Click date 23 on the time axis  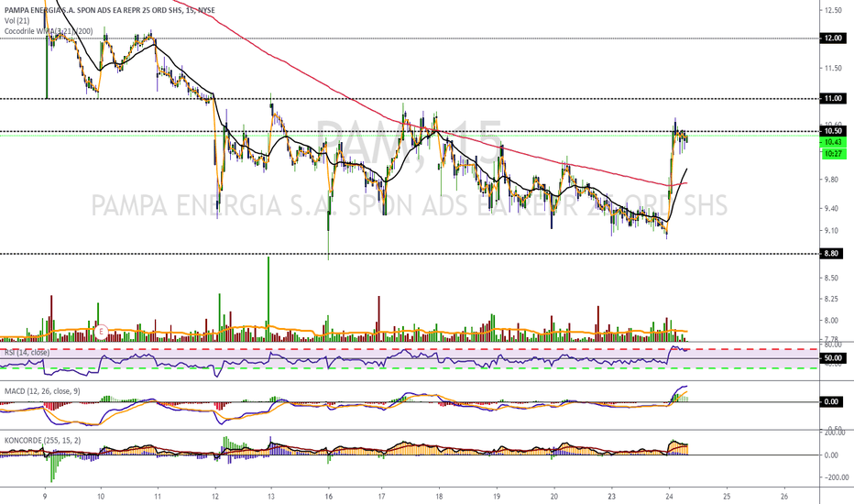tap(611, 497)
